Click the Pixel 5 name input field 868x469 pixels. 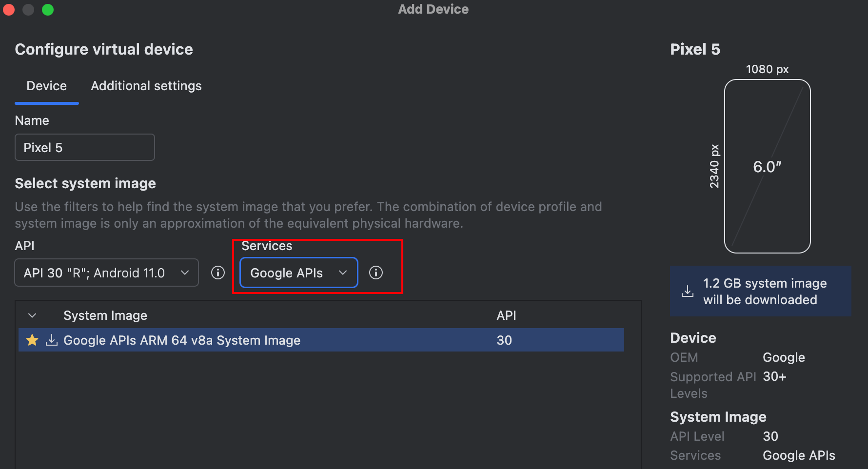85,147
